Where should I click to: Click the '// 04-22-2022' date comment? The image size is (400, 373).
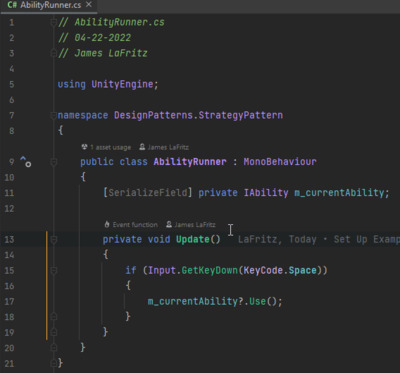94,38
